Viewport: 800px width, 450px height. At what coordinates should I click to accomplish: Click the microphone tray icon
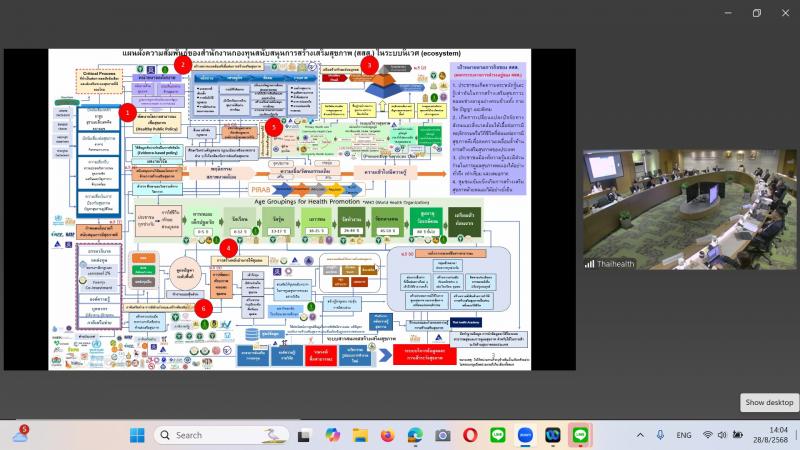coord(660,435)
